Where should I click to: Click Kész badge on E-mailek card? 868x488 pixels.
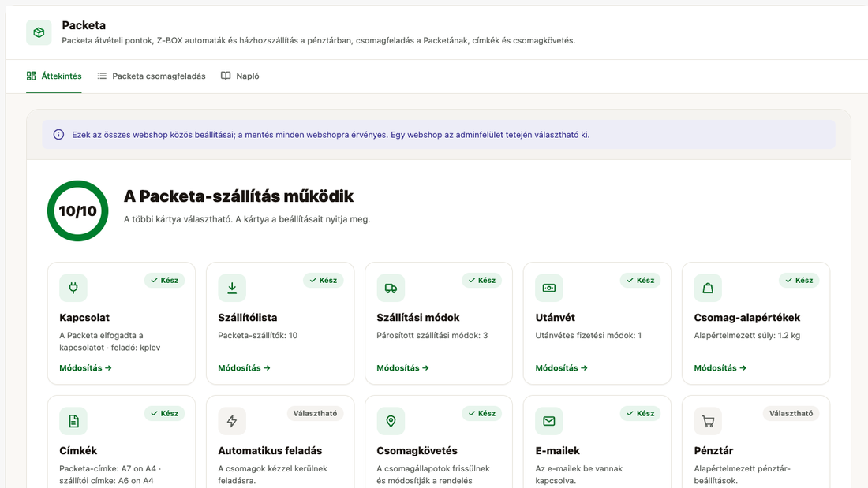coord(641,413)
